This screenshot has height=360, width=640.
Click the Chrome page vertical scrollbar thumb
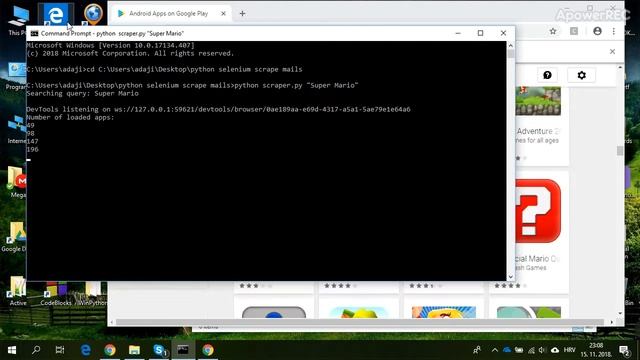[x=620, y=151]
